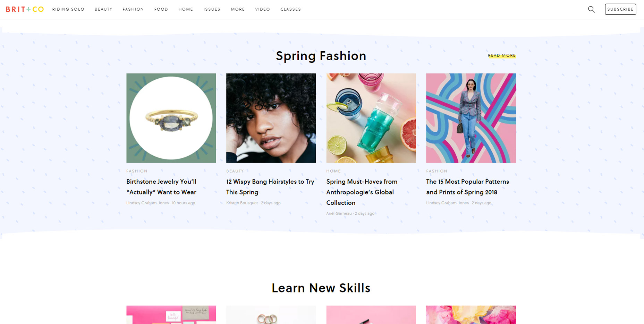Image resolution: width=644 pixels, height=324 pixels.
Task: Go to Brit+Co logo homepage
Action: point(25,9)
